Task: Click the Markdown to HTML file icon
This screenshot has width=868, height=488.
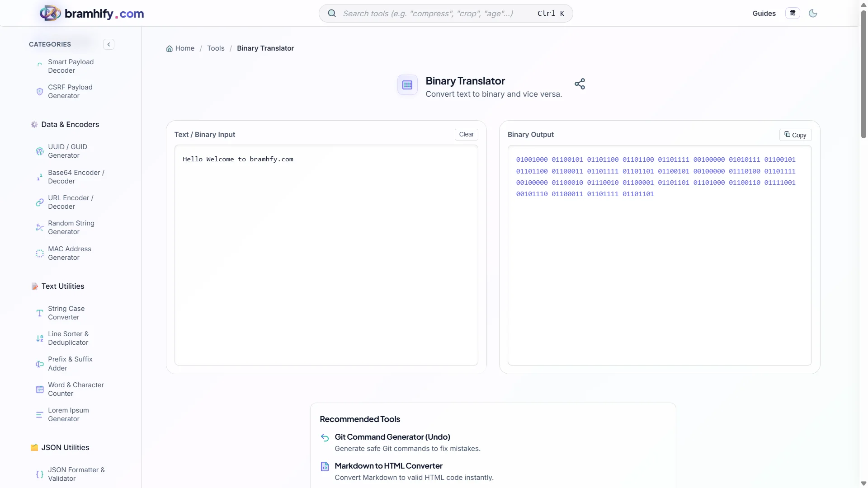Action: click(325, 467)
